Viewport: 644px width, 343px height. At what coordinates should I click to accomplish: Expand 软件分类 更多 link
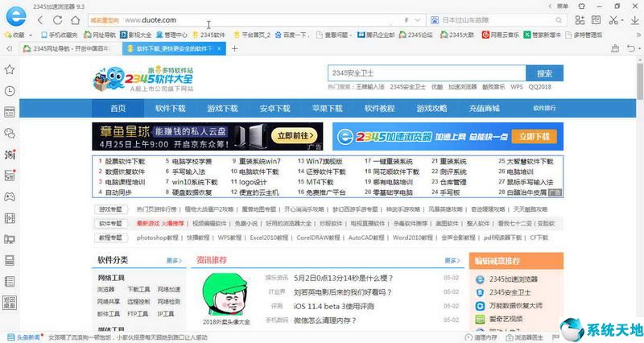pyautogui.click(x=174, y=260)
